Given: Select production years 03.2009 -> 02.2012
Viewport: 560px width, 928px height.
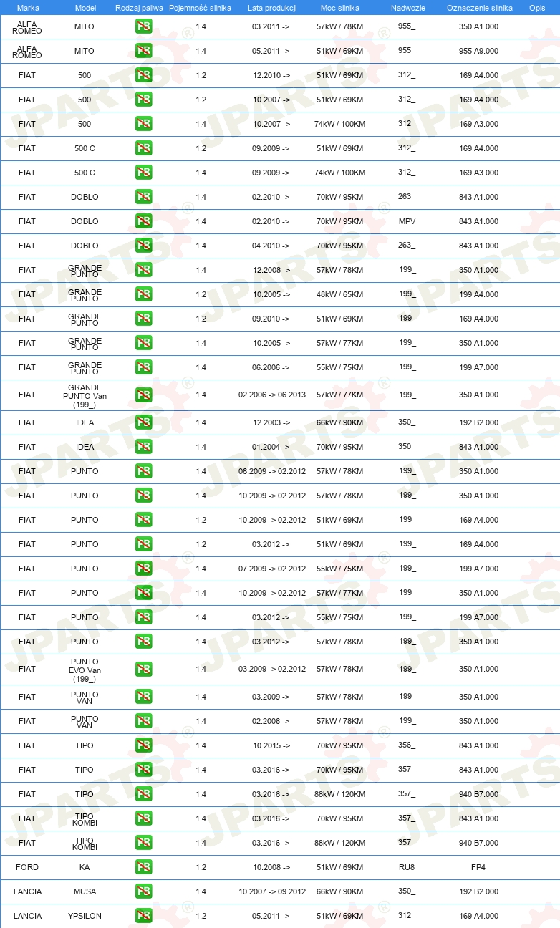Looking at the screenshot, I should (271, 669).
